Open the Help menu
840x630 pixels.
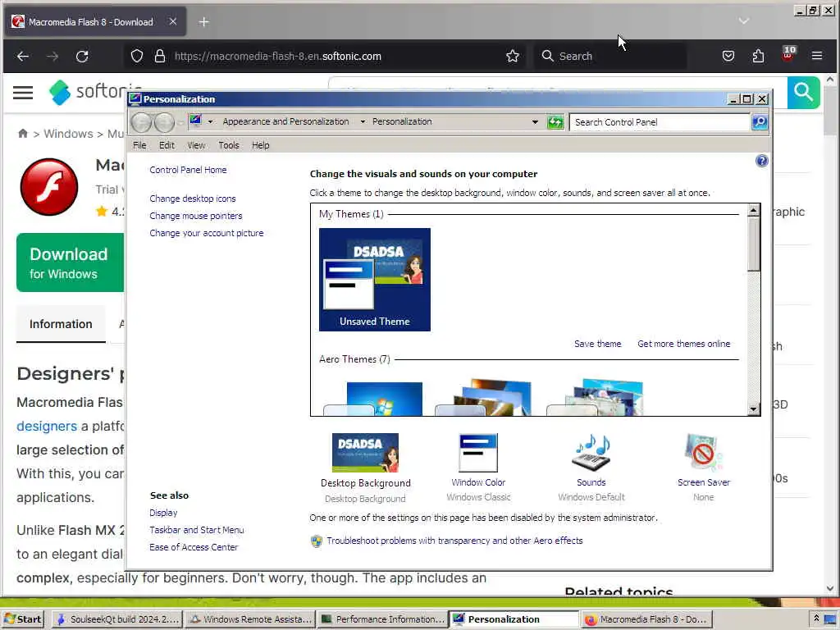[260, 145]
